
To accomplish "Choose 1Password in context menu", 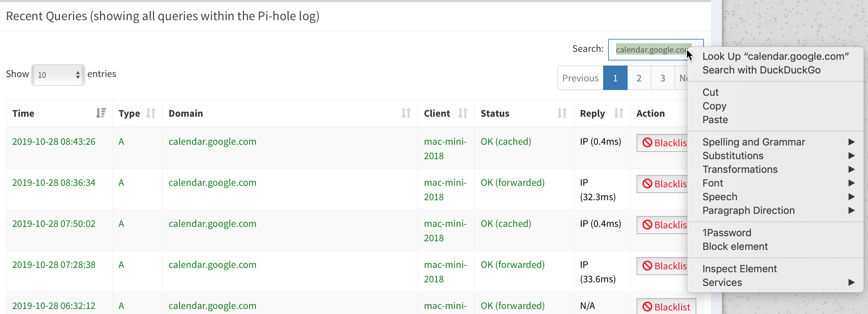I will point(776,233).
